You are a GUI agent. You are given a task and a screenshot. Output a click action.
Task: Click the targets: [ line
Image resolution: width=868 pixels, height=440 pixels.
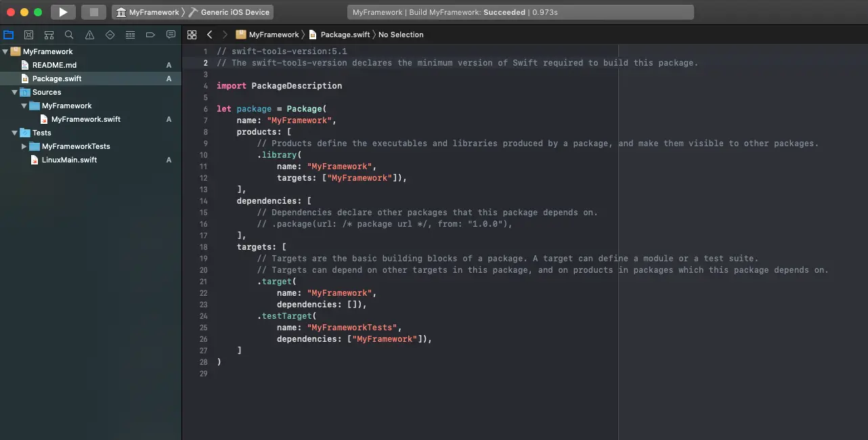tap(261, 247)
